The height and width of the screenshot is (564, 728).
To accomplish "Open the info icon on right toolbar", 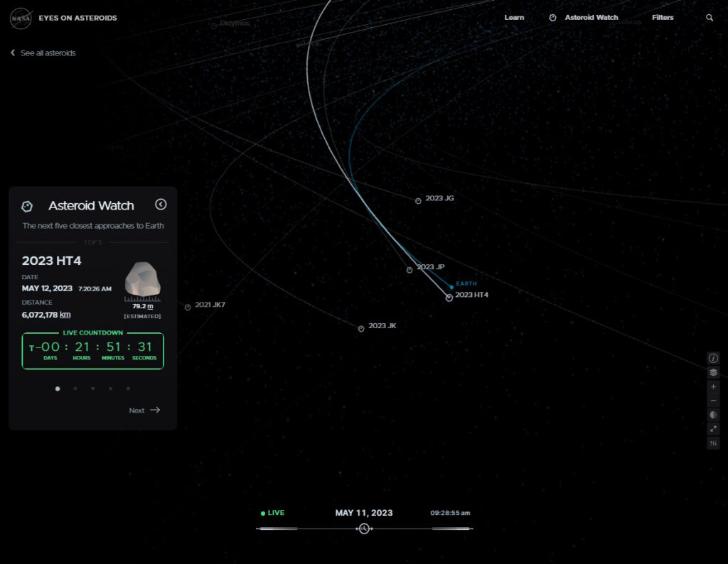I will pos(713,358).
